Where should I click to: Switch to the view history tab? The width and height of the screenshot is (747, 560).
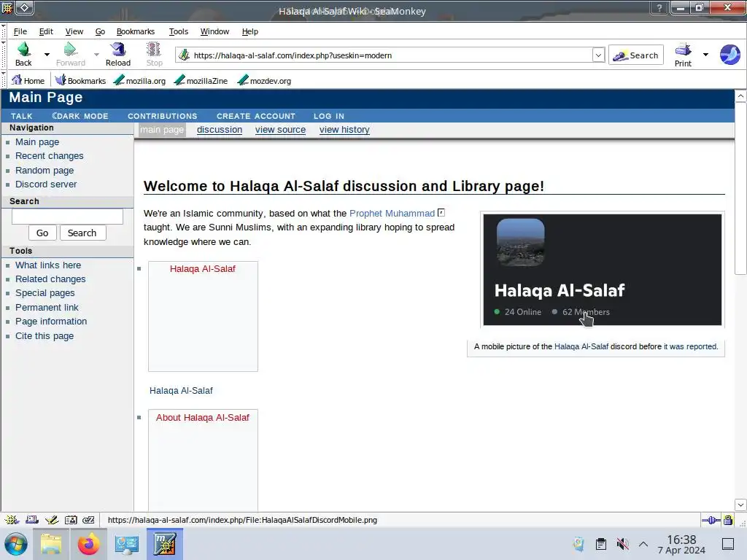click(x=344, y=130)
